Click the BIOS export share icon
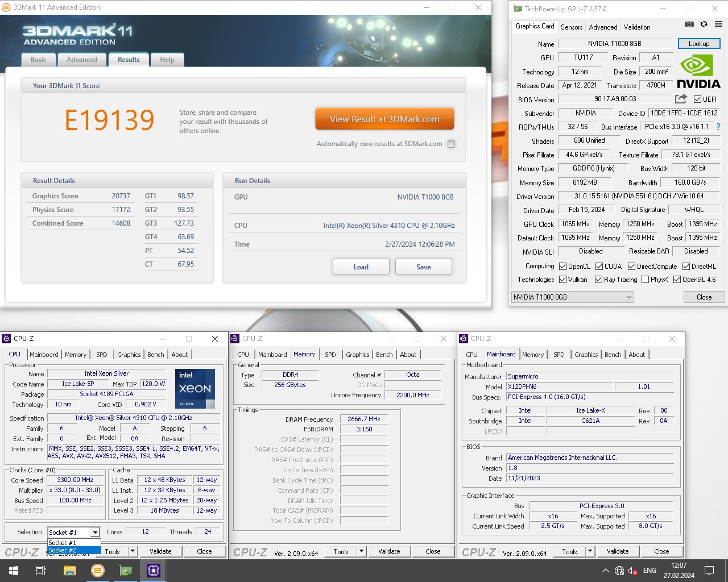This screenshot has width=728, height=582. 681,98
